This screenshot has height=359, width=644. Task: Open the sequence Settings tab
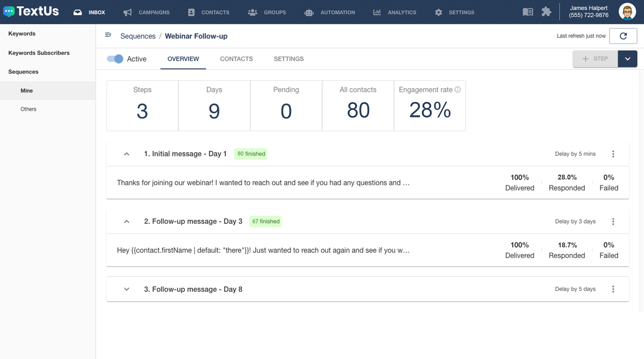[x=288, y=59]
